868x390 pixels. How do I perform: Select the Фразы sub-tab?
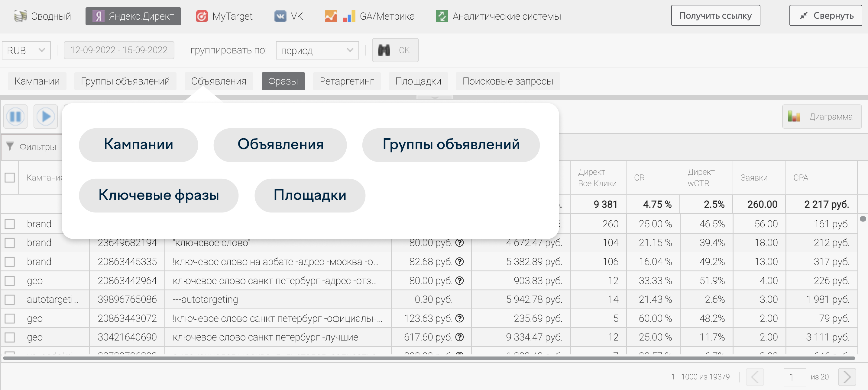283,81
